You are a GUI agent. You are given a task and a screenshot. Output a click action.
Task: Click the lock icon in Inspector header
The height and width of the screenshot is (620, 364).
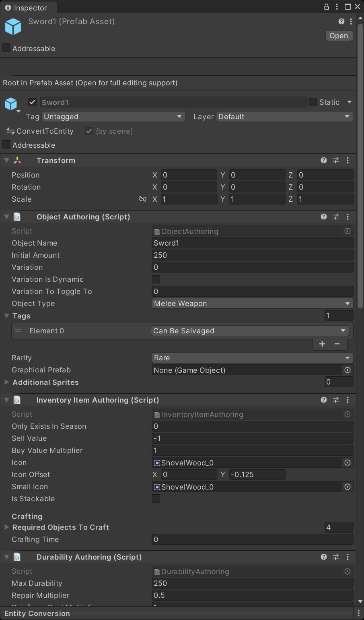[327, 6]
